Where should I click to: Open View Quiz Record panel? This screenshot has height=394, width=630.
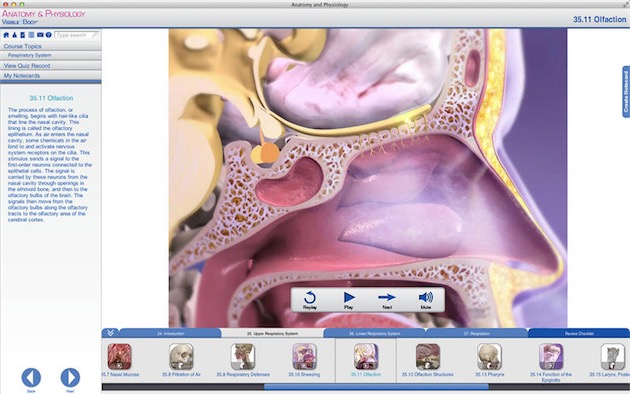click(51, 66)
